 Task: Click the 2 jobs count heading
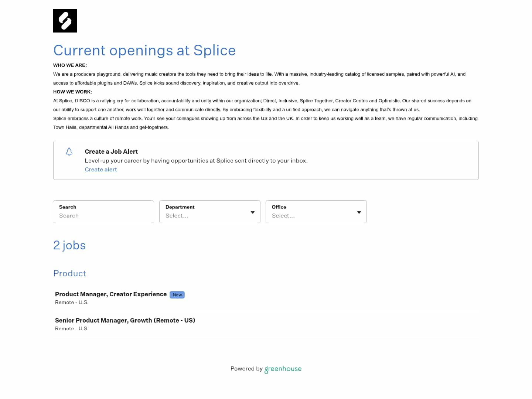69,245
